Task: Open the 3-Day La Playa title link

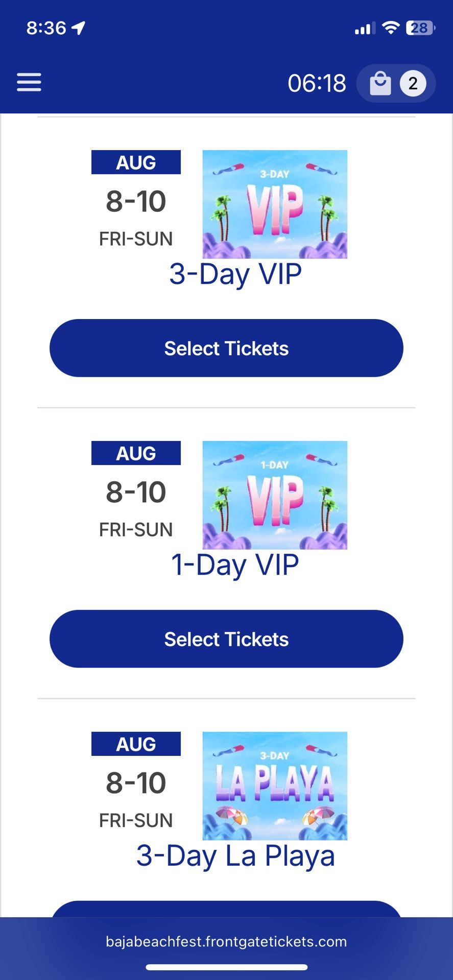Action: [235, 856]
